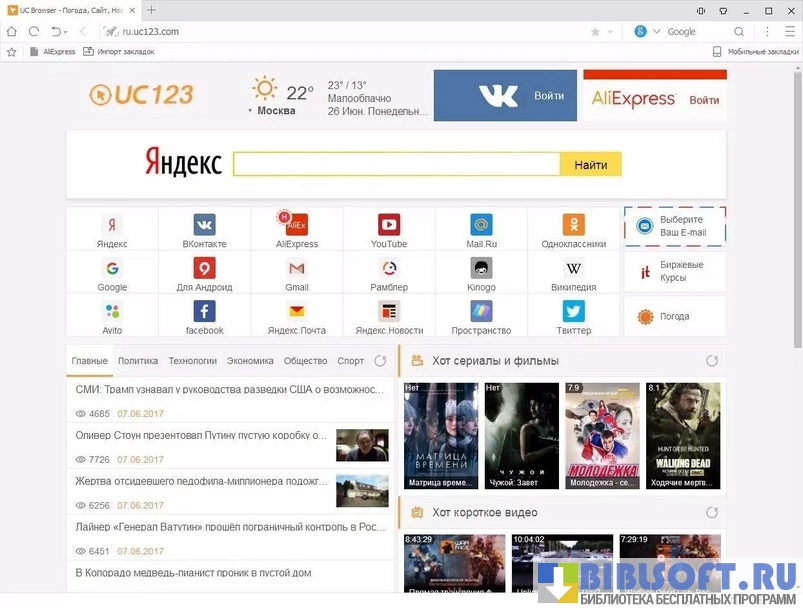Screen dimensions: 803x608
Task: Click the browser home icon
Action: (12, 32)
